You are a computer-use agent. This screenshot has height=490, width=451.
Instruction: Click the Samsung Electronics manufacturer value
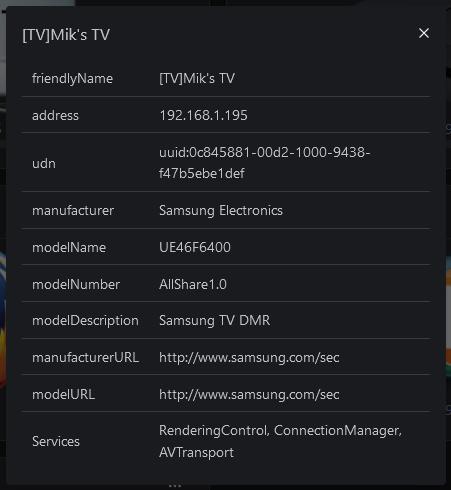(x=221, y=211)
